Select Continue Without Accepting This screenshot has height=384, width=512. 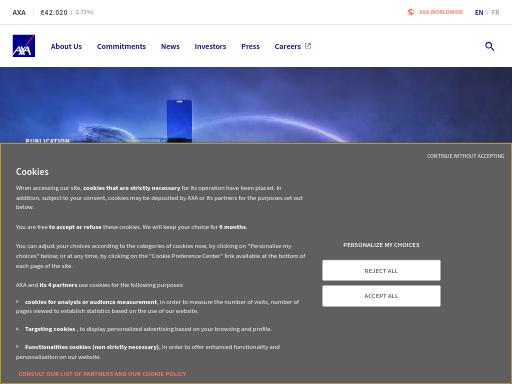point(465,156)
